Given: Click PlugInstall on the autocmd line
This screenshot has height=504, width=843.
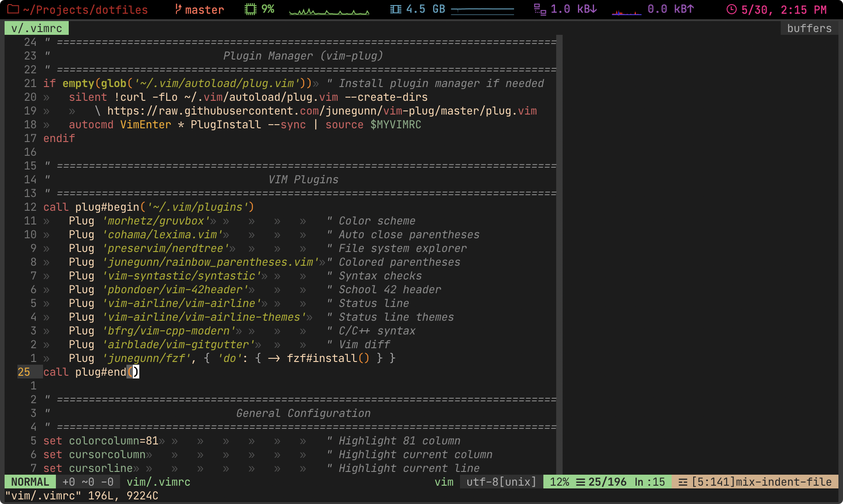Looking at the screenshot, I should [225, 125].
